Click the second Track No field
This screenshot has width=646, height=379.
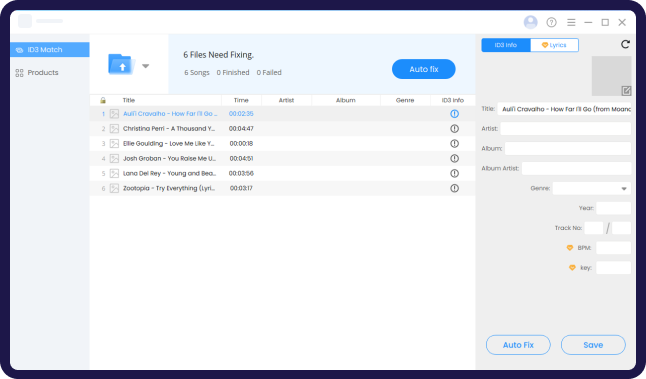[621, 228]
